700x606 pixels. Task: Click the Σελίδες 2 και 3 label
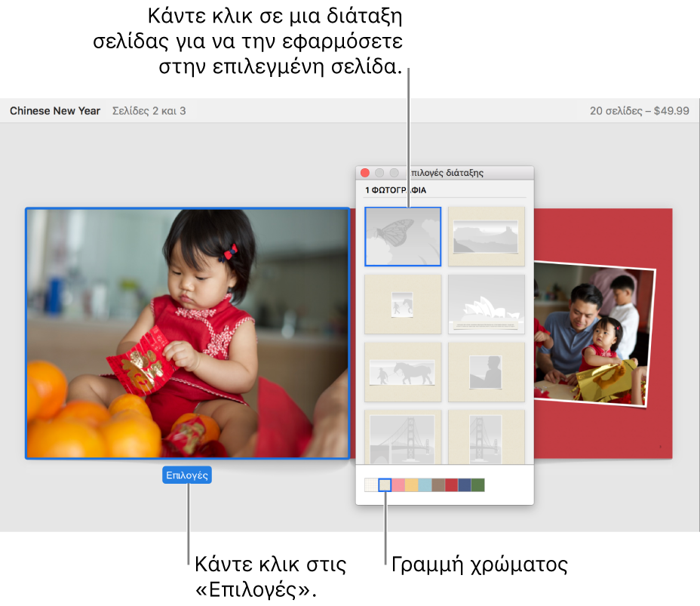point(149,111)
